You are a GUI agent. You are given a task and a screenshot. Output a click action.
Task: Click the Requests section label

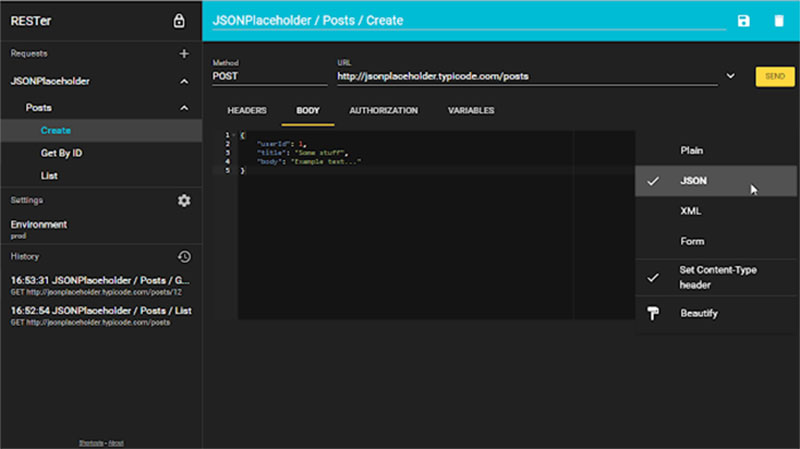coord(29,54)
